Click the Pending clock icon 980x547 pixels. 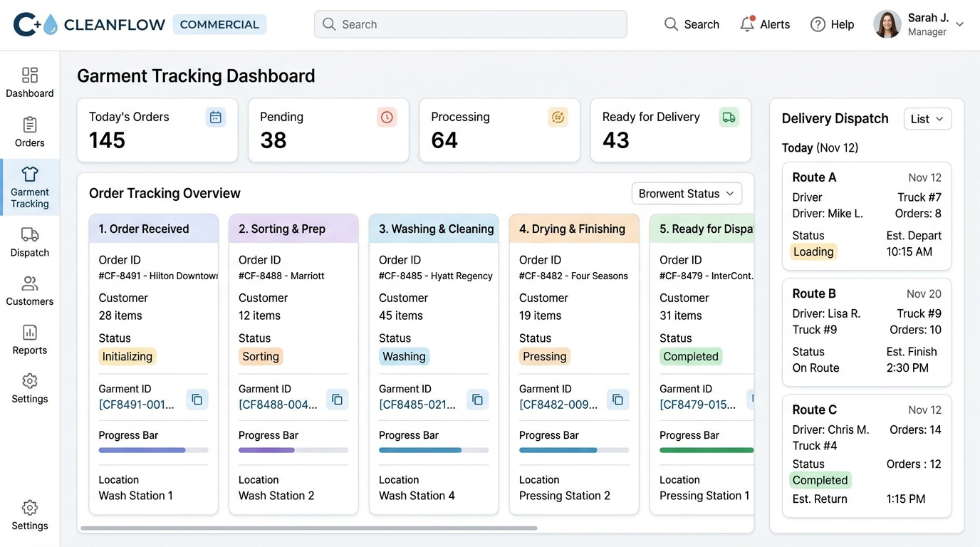click(x=387, y=118)
